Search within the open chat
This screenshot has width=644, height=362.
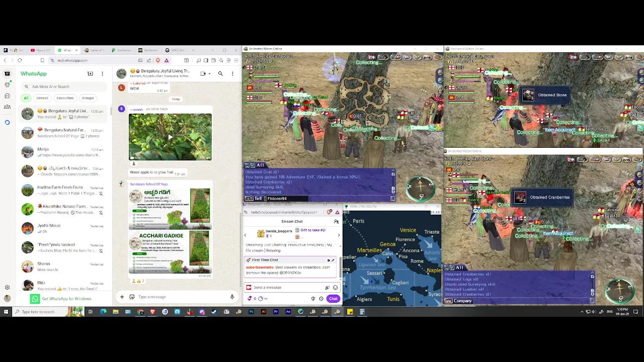click(220, 74)
